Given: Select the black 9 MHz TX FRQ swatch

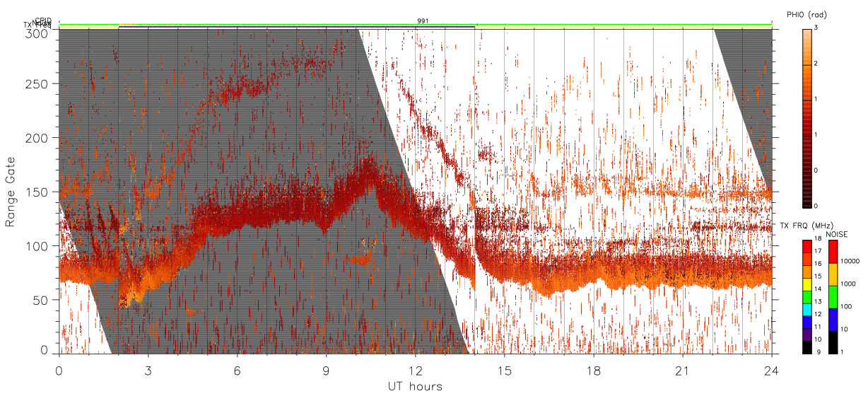Looking at the screenshot, I should pos(807,347).
